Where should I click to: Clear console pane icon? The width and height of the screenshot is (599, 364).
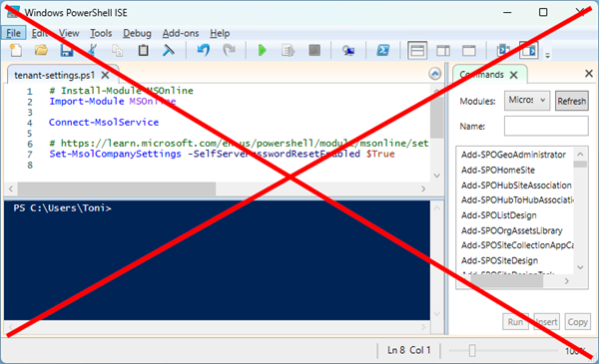[x=169, y=51]
